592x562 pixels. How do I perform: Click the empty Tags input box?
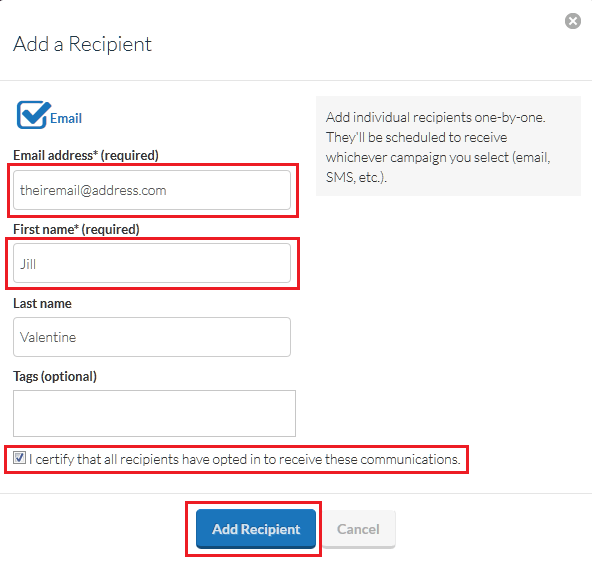[154, 413]
